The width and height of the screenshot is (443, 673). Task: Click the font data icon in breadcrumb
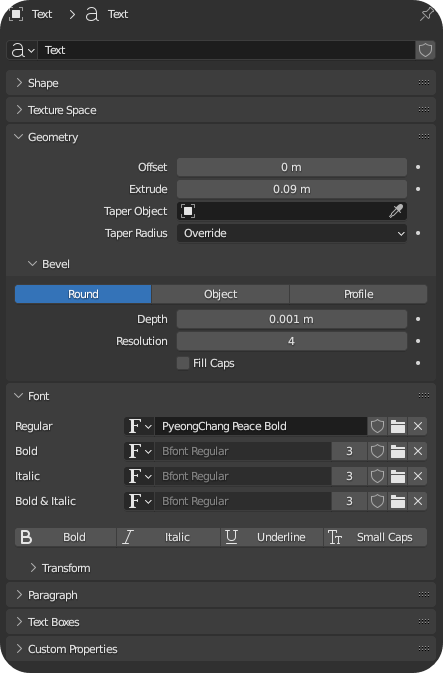[92, 14]
